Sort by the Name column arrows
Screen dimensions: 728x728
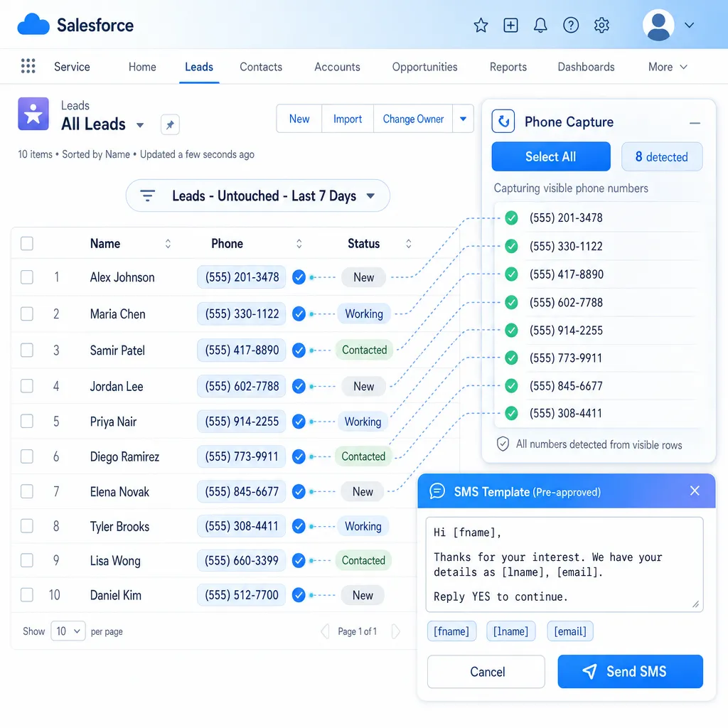click(168, 244)
